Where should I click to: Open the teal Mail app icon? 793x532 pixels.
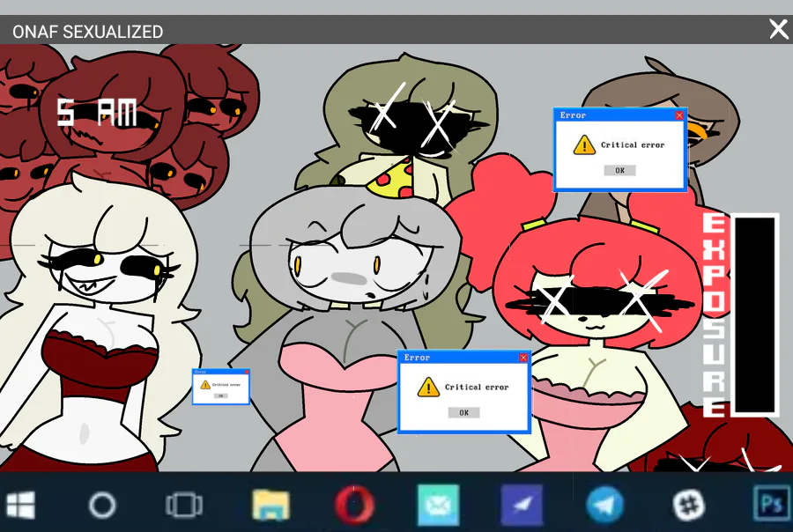pyautogui.click(x=438, y=505)
